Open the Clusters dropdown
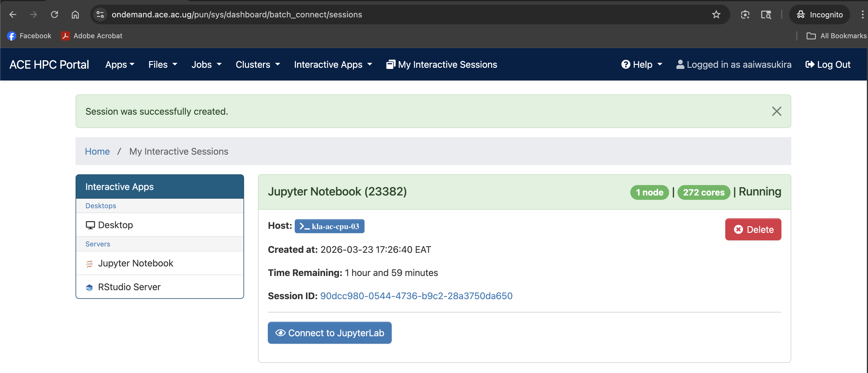The image size is (868, 373). pyautogui.click(x=258, y=64)
